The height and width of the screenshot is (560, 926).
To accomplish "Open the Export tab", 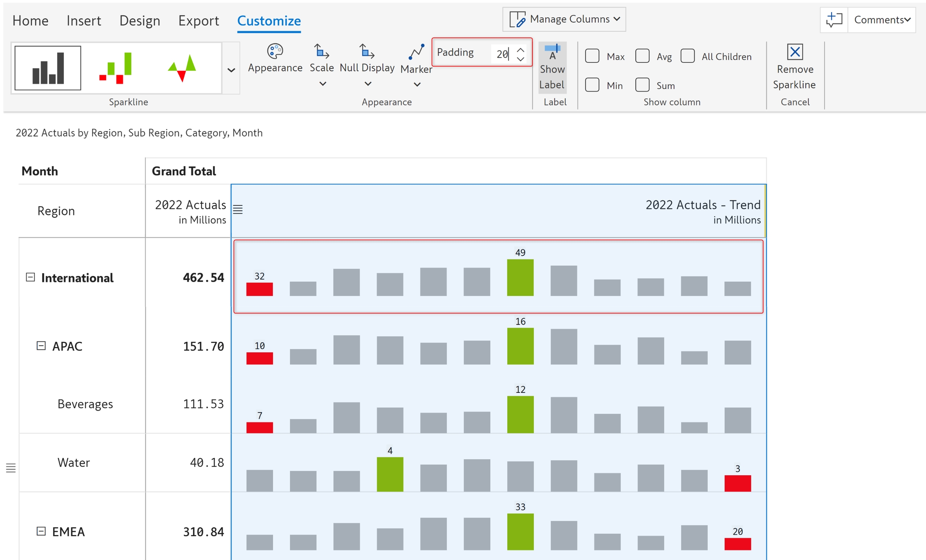I will tap(199, 20).
